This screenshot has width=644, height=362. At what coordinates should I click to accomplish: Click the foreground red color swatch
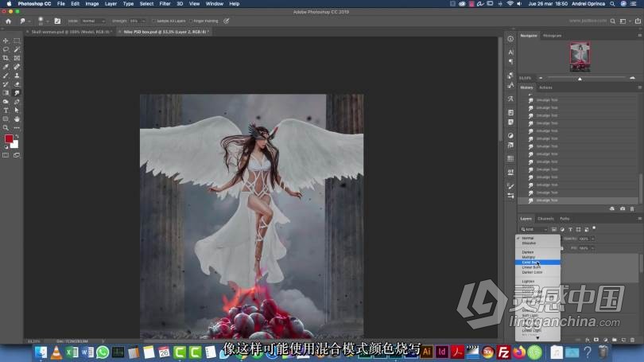point(8,139)
